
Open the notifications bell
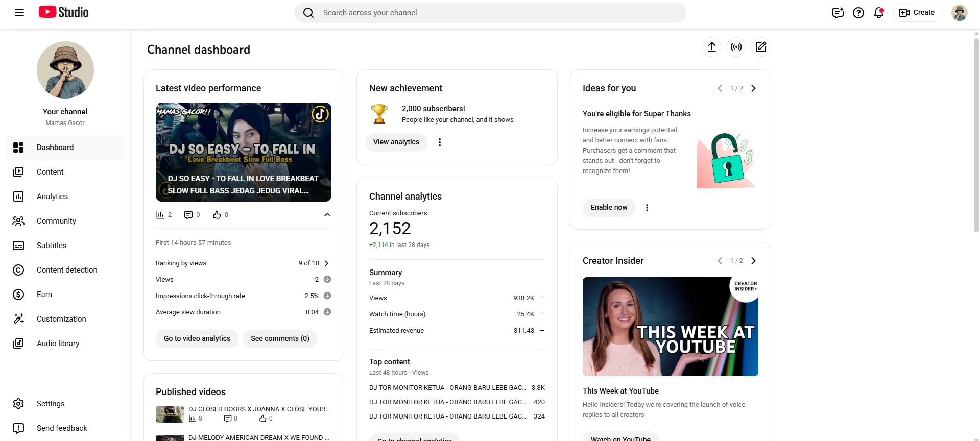point(879,13)
